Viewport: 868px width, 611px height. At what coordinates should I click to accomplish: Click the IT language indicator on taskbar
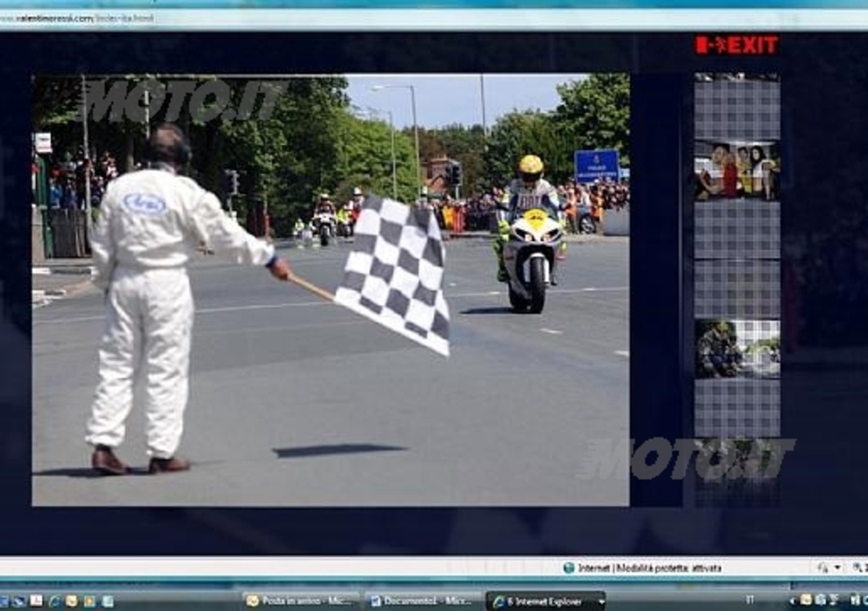pyautogui.click(x=749, y=600)
